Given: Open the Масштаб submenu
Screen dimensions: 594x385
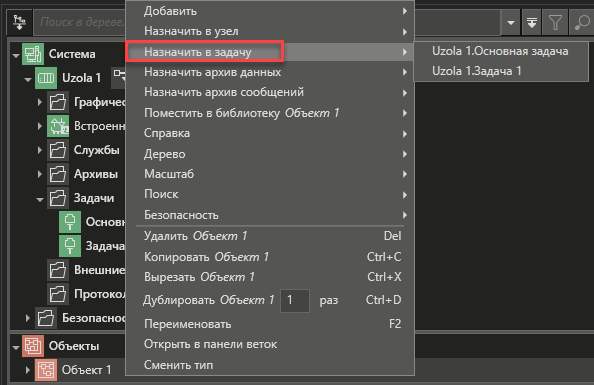Looking at the screenshot, I should 270,174.
